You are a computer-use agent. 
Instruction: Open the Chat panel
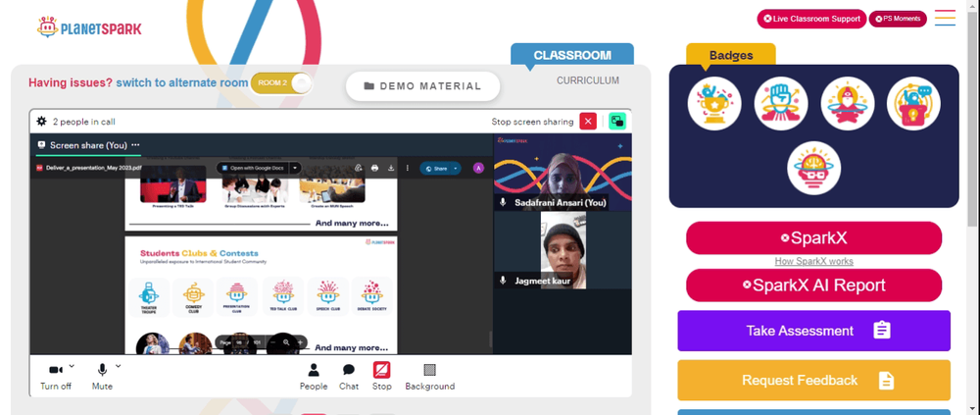coord(349,378)
